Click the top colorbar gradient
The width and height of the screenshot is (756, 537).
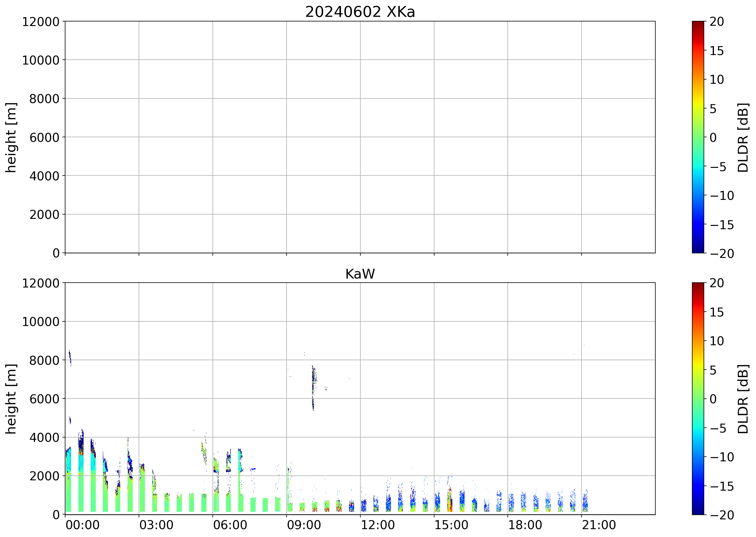click(x=698, y=137)
